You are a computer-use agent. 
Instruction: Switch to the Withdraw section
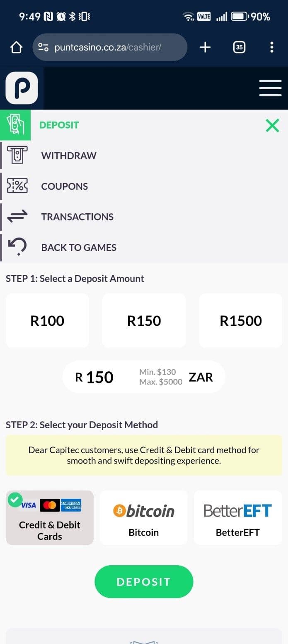pos(68,155)
